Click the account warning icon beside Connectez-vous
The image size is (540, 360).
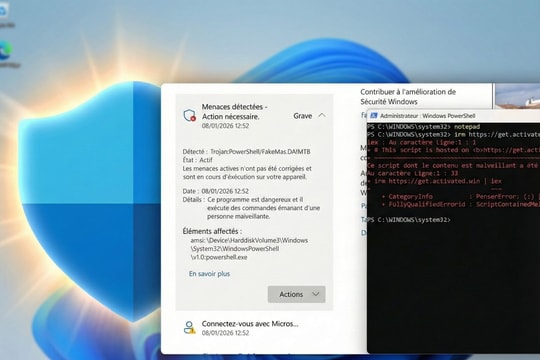coord(189,327)
